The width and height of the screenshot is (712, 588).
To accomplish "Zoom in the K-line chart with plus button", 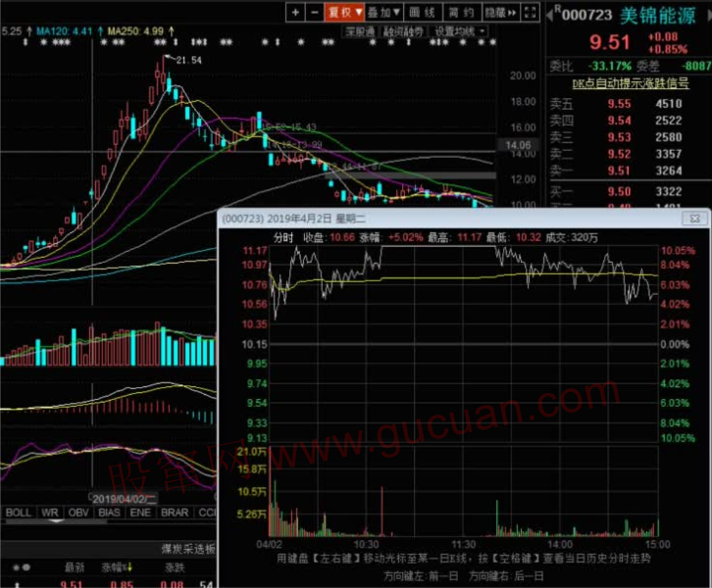I will 295,12.
